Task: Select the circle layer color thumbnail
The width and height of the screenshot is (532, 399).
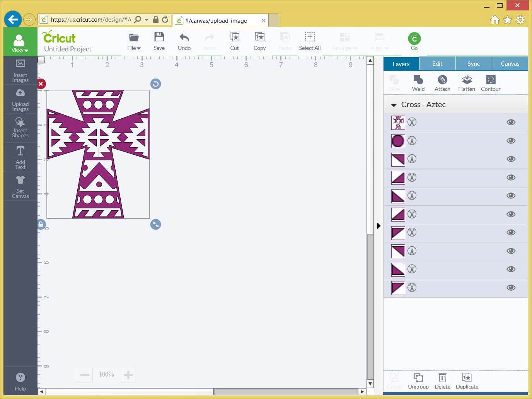Action: click(398, 141)
